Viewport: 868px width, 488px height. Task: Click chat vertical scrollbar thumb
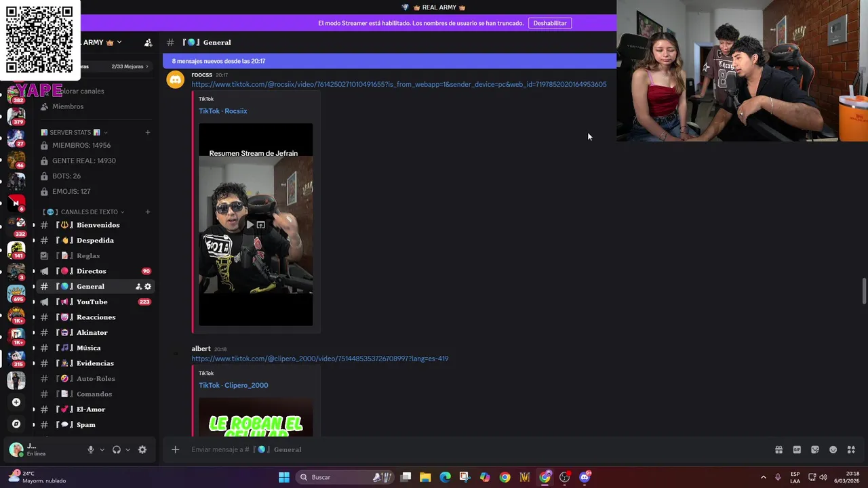pyautogui.click(x=864, y=291)
